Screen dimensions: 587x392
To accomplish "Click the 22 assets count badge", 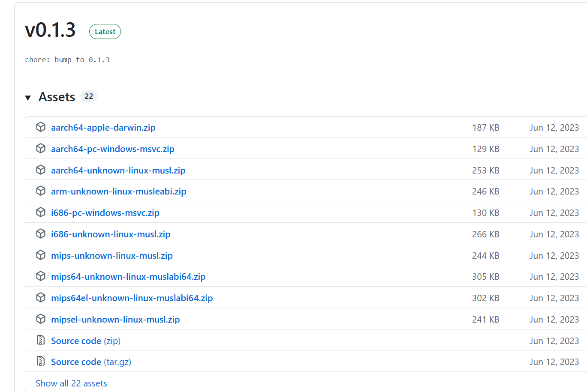I will pos(89,96).
